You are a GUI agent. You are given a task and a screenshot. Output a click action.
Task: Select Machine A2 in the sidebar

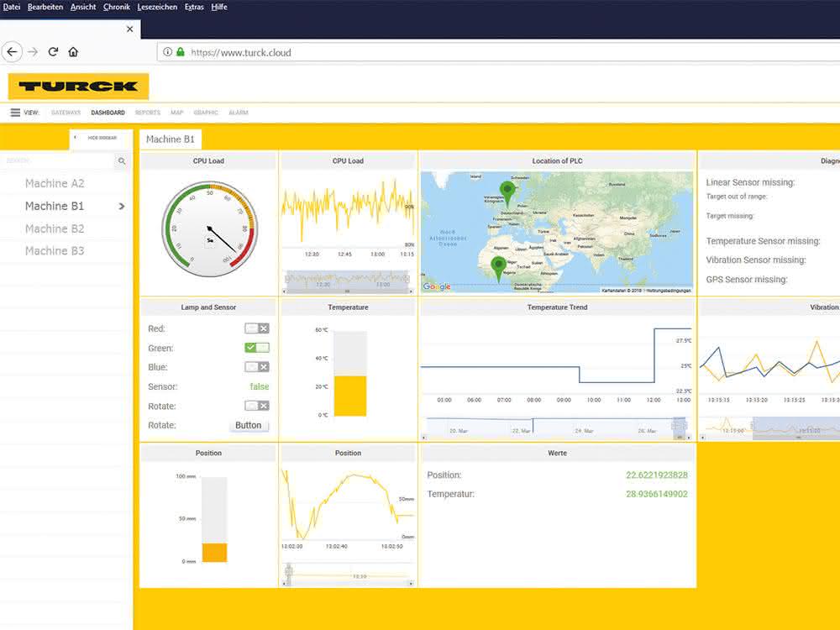55,183
